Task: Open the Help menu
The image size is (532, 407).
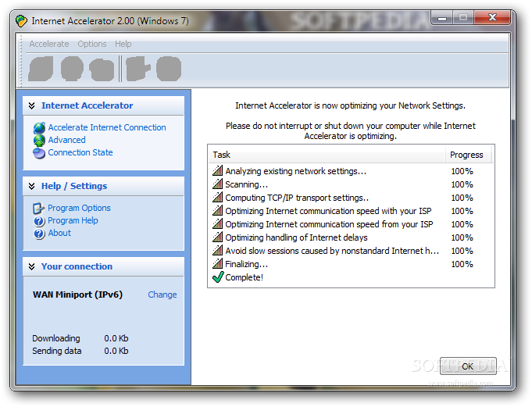Action: tap(123, 44)
